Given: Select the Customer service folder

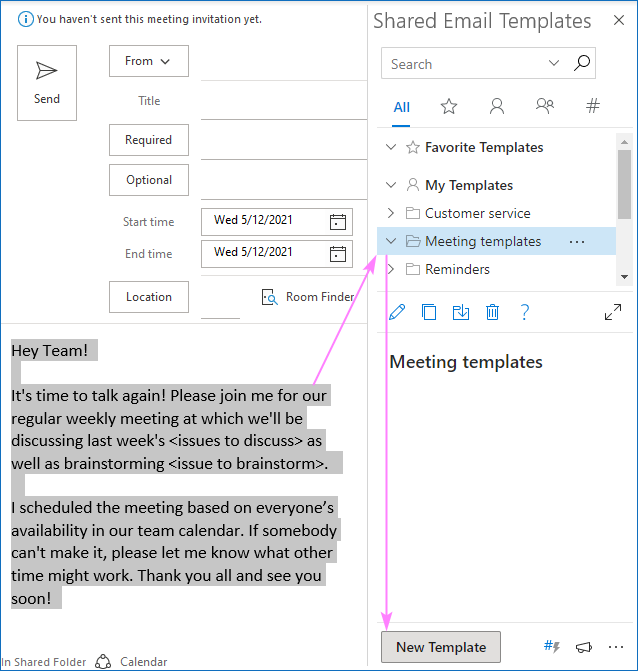Looking at the screenshot, I should [x=477, y=213].
